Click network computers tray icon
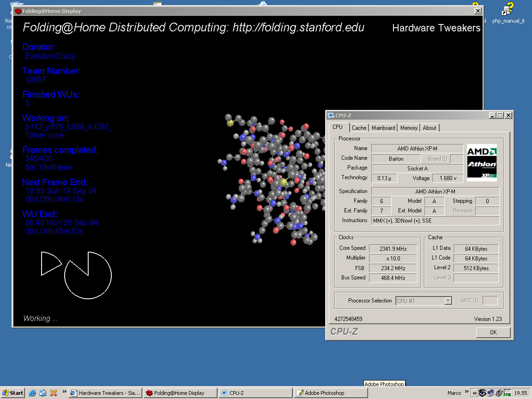Viewport: 532px width, 399px height. click(490, 393)
